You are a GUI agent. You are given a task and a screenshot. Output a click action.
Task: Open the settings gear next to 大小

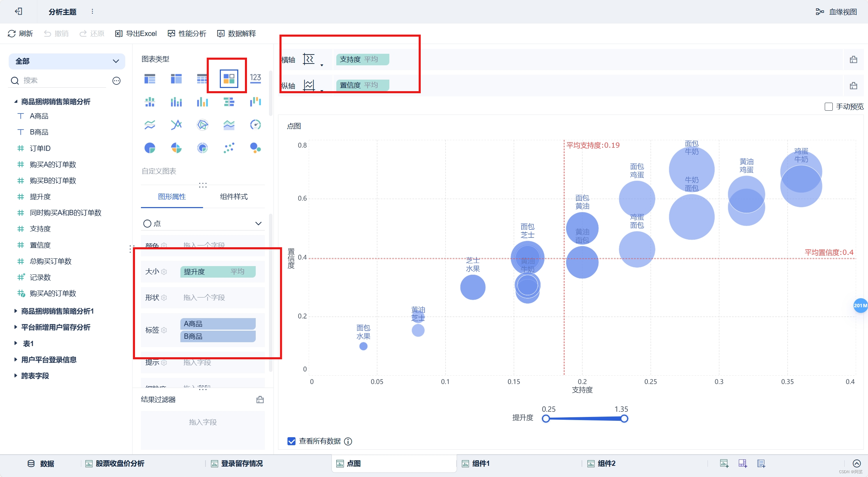coord(164,272)
